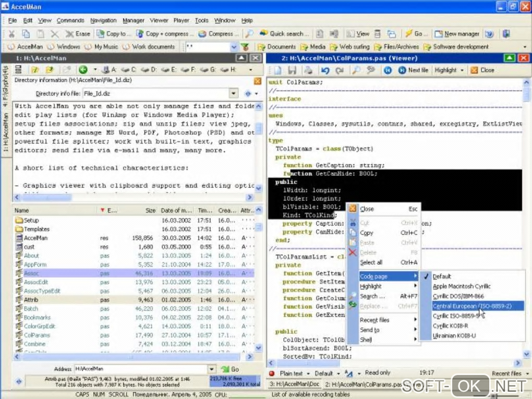Click the Erase toolbar button

click(78, 33)
